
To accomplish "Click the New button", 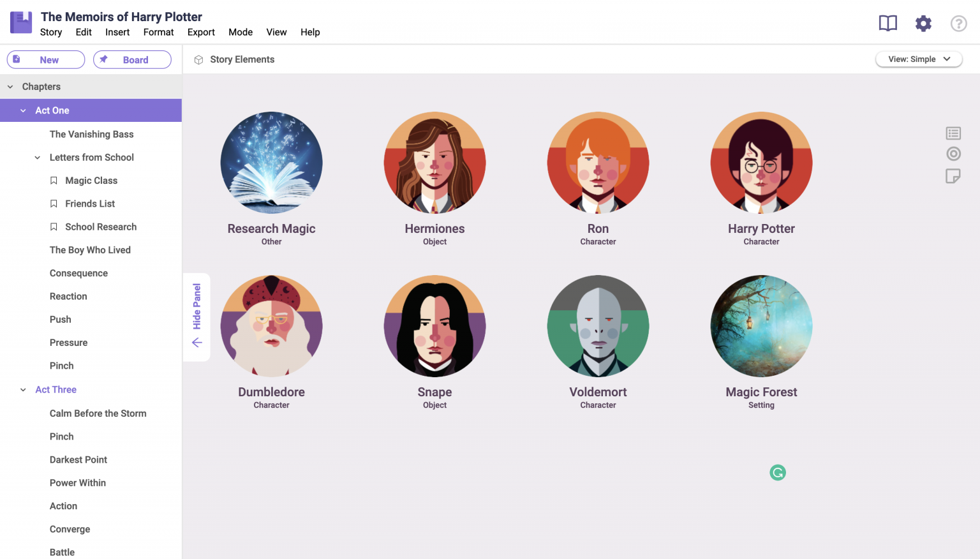I will pyautogui.click(x=46, y=60).
